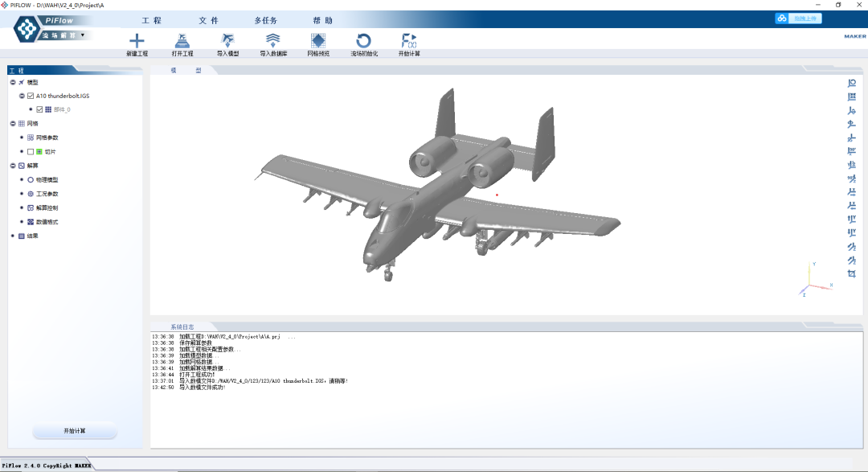Click the status bar text PiFlow 2.4.0 CopyRight MAKER
This screenshot has height=472, width=868.
pos(46,466)
